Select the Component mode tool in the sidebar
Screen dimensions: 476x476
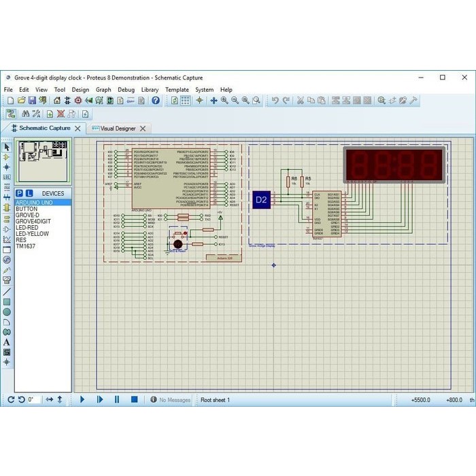pyautogui.click(x=7, y=157)
